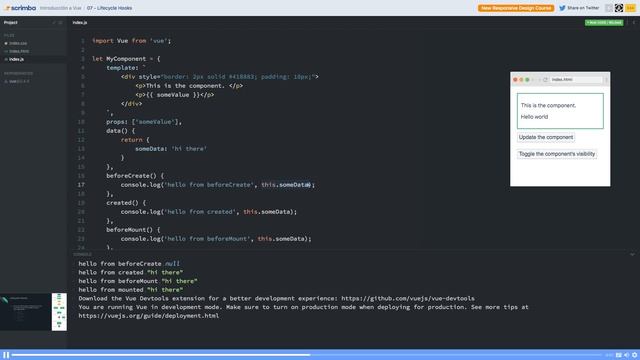The image size is (640, 360).
Task: Click the Scrimbo logo
Action: click(20, 8)
